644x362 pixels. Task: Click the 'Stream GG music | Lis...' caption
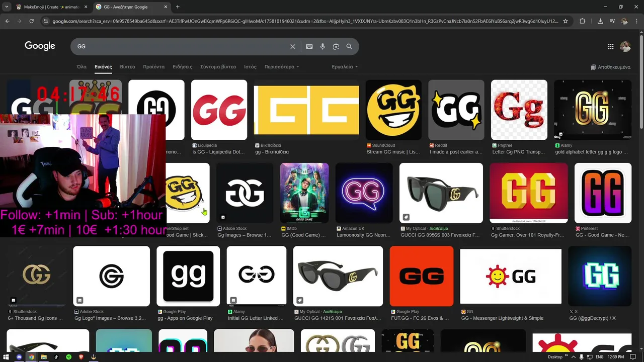(393, 152)
